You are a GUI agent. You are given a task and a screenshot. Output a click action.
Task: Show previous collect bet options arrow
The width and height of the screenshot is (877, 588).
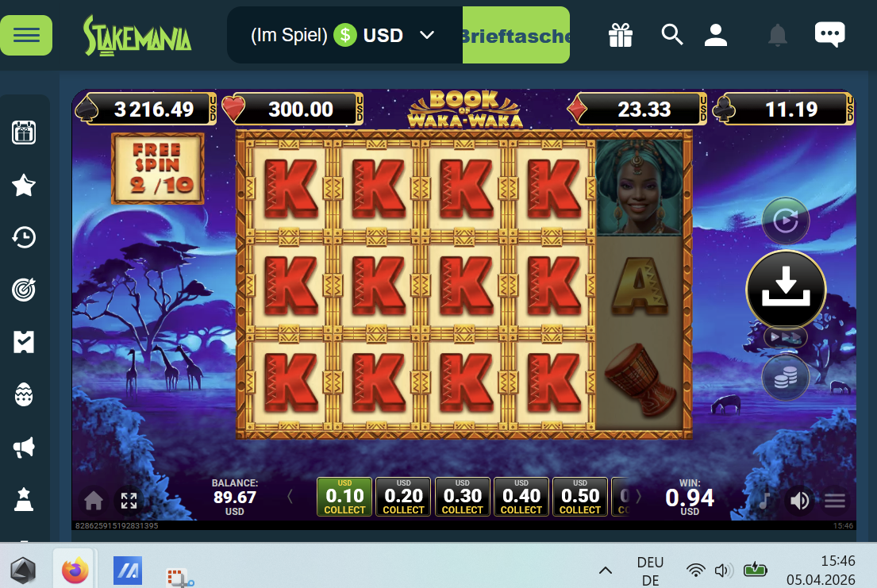(x=290, y=496)
